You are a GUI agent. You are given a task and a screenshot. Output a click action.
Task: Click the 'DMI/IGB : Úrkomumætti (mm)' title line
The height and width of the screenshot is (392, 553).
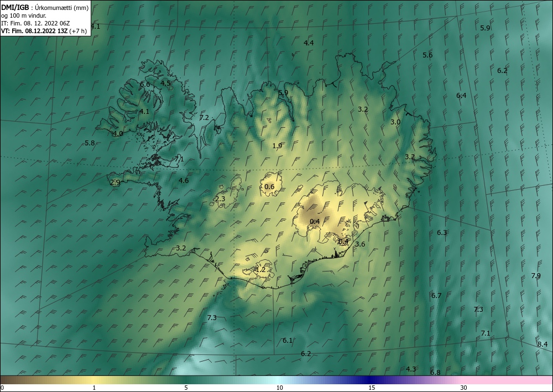pyautogui.click(x=45, y=8)
